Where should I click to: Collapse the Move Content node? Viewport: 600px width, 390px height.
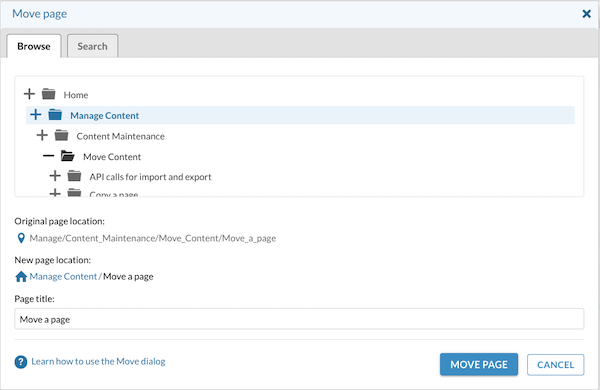click(48, 156)
